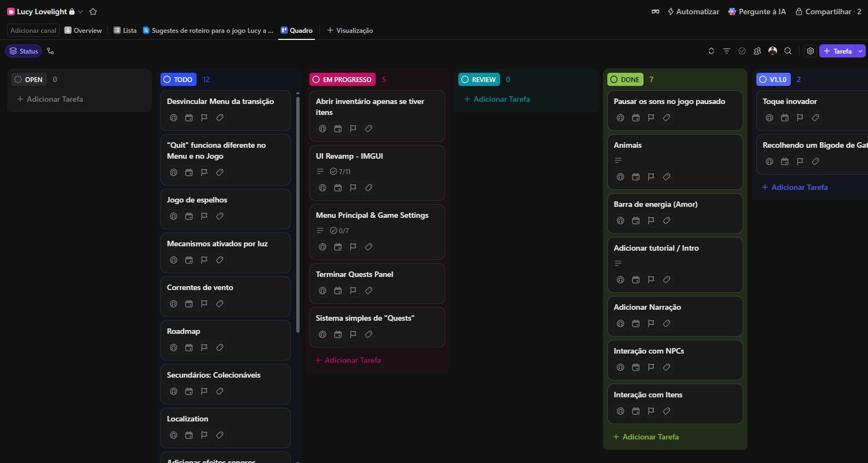This screenshot has height=463, width=868.
Task: Select the Quadro board tab
Action: tap(296, 31)
